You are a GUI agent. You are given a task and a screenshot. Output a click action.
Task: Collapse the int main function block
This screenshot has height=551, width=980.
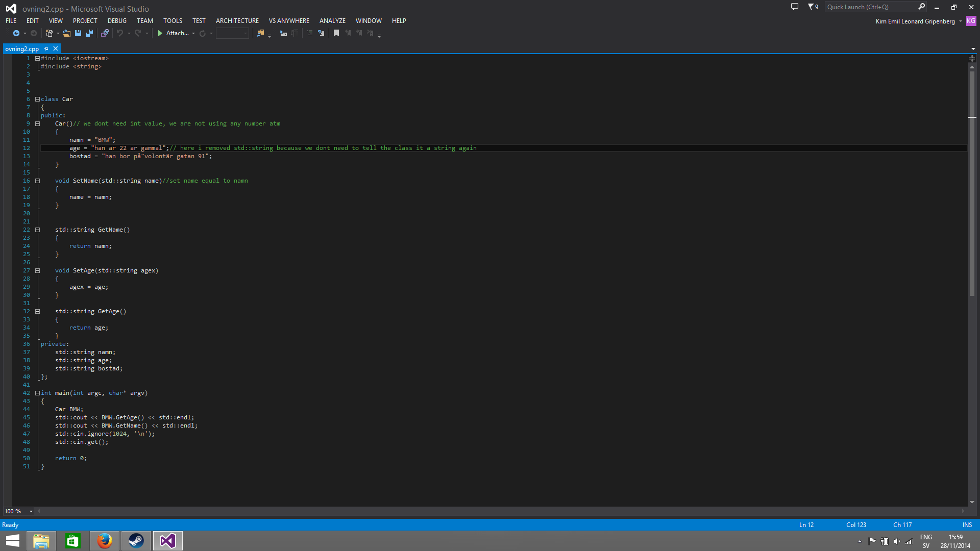click(37, 393)
